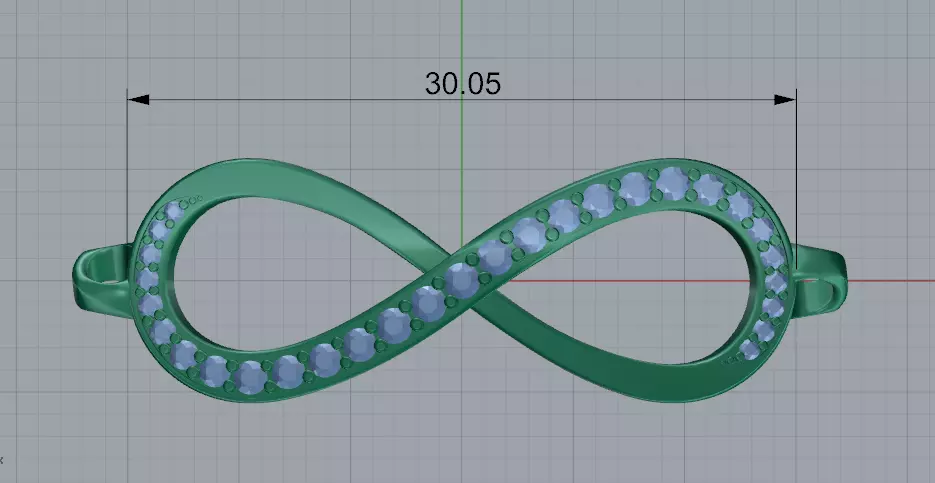The width and height of the screenshot is (935, 483).
Task: Click the left arrowhead of the dimension line
Action: [138, 100]
